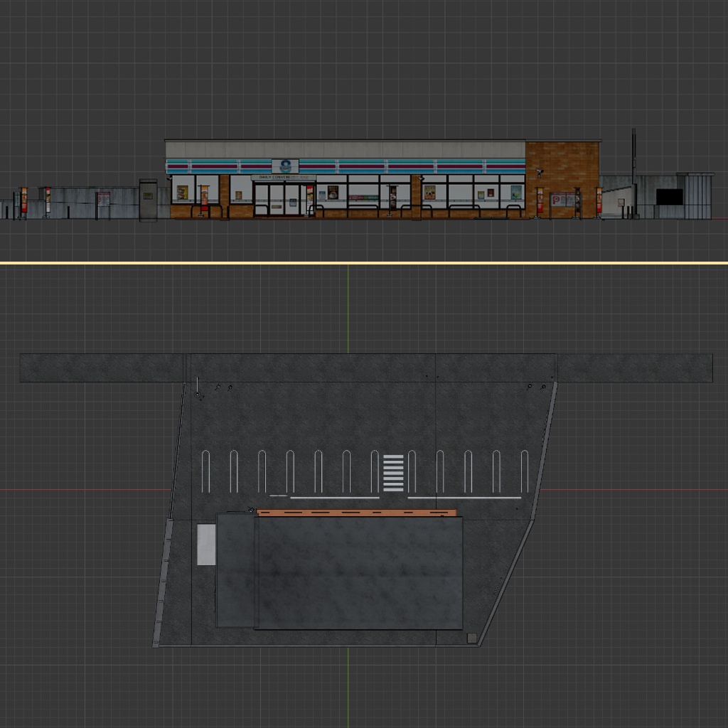Click the long white line right of crosswalk
The image size is (728, 728).
click(464, 498)
